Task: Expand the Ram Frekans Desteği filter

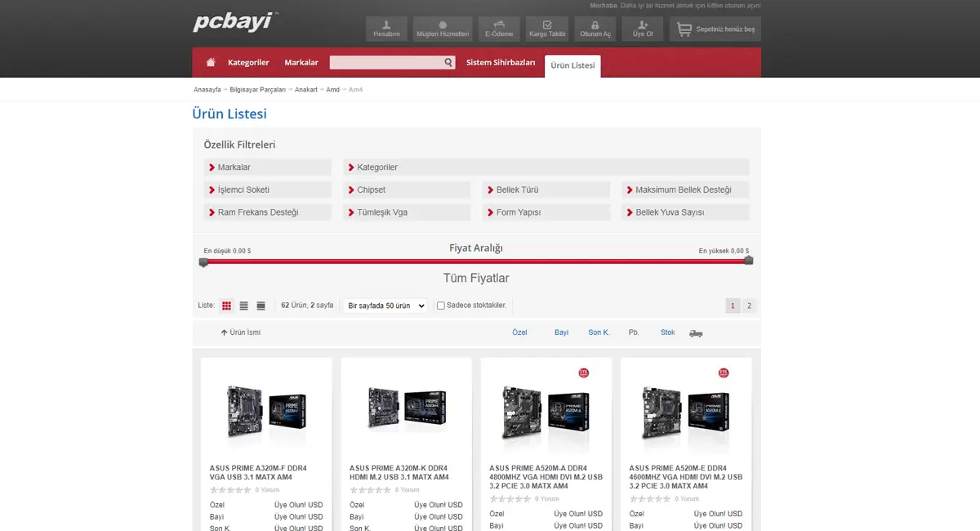Action: click(268, 212)
